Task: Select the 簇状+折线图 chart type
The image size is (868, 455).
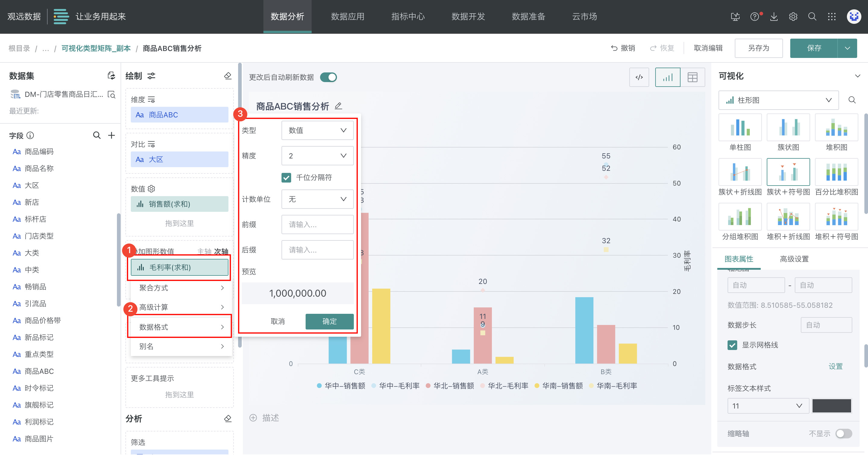Action: tap(740, 173)
